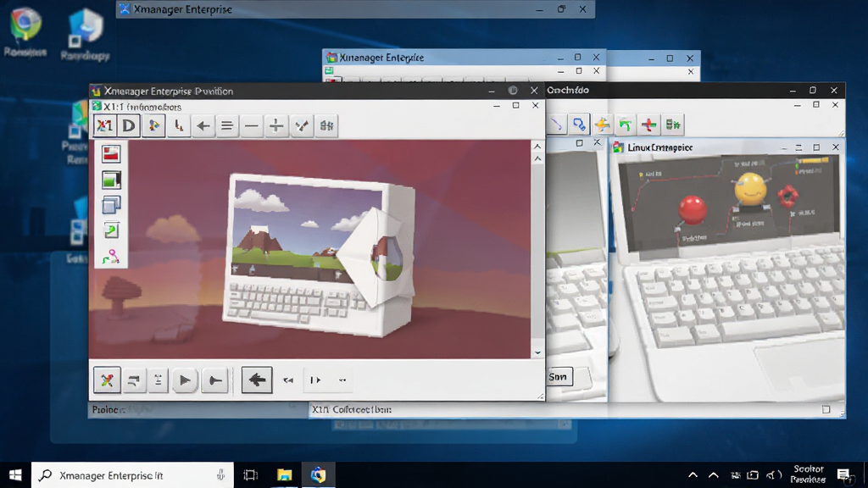Click the green grid icon in the Onchrido toolbar
The width and height of the screenshot is (868, 488).
pos(672,125)
